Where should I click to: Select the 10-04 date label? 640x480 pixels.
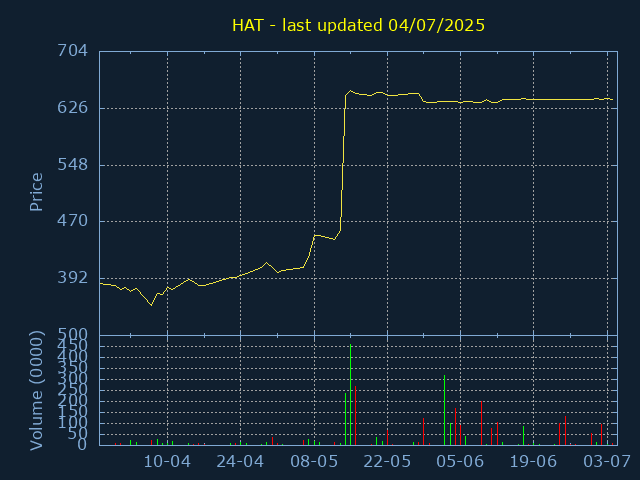[167, 462]
